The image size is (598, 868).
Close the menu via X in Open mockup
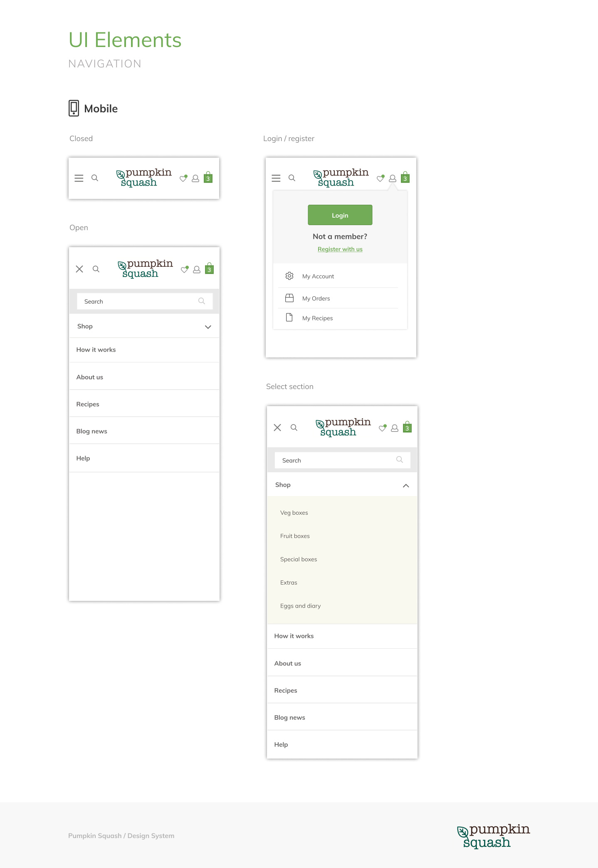[79, 269]
